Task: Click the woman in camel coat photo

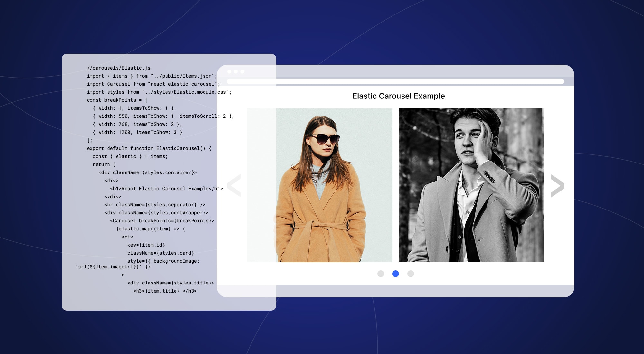Action: (x=319, y=185)
